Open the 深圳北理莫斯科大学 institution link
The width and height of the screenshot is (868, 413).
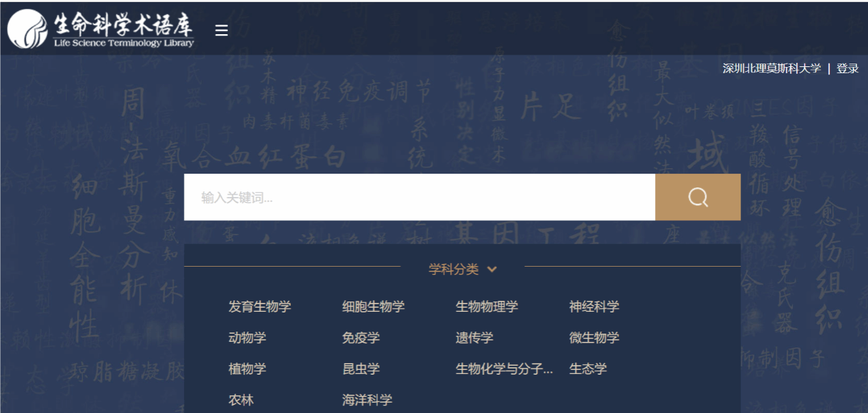click(771, 68)
